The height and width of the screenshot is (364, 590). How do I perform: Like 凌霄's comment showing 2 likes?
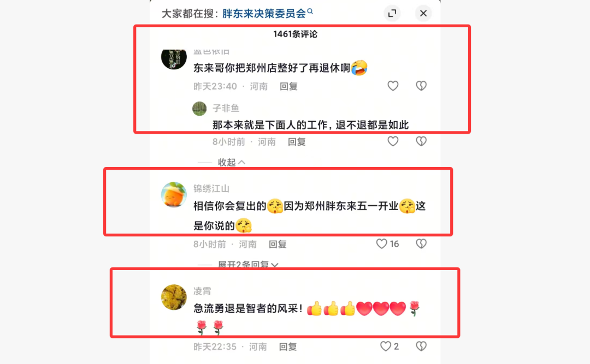390,347
